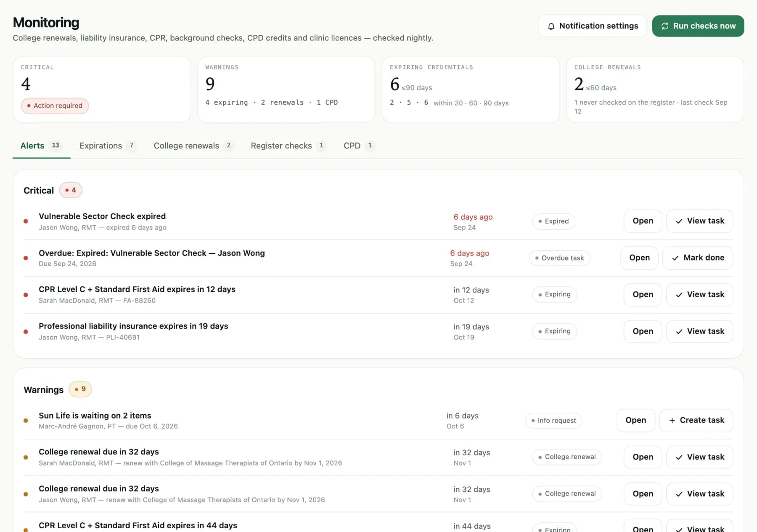This screenshot has width=757, height=532.
Task: View task for Professional liability insurance alert
Action: click(x=700, y=332)
